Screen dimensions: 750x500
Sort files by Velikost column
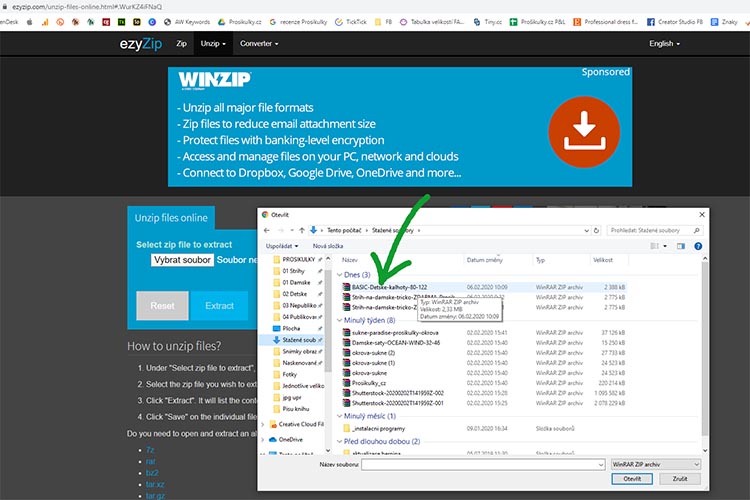[603, 260]
